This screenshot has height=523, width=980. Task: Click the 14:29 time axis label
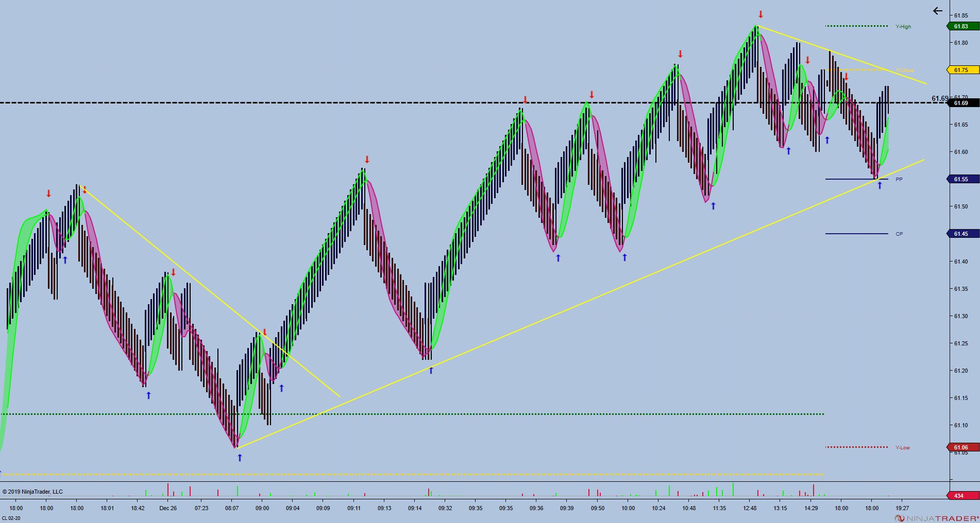[x=811, y=508]
